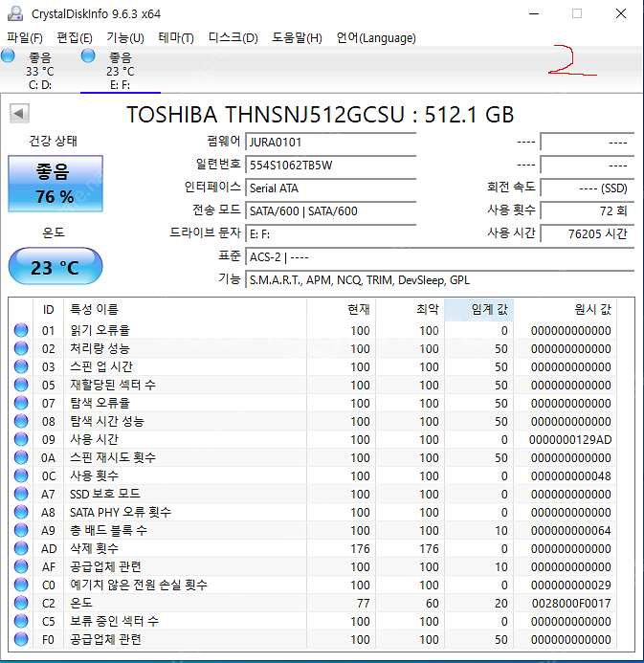Select attribute name SATA PHY 오류 횟수
This screenshot has height=663, width=644.
120,512
